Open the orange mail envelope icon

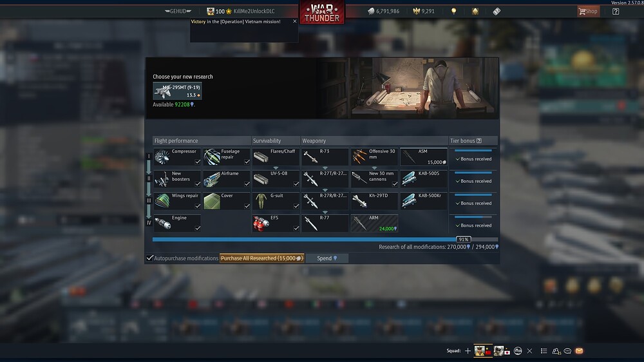[x=579, y=351]
